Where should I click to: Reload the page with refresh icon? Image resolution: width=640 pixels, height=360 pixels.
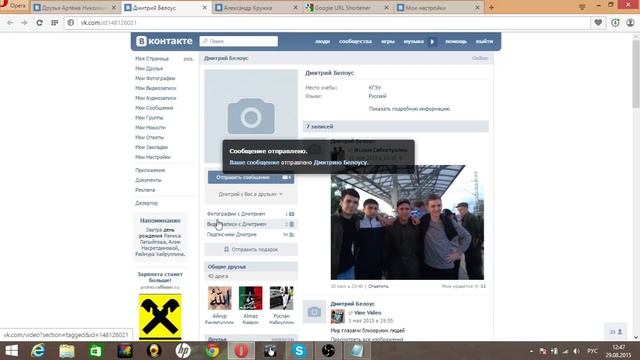(39, 23)
